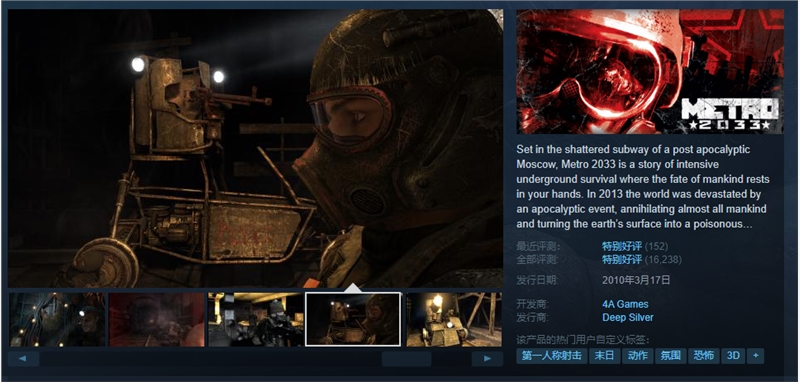Click the plus button to add a tag
Screen dimensions: 800x382
point(755,355)
